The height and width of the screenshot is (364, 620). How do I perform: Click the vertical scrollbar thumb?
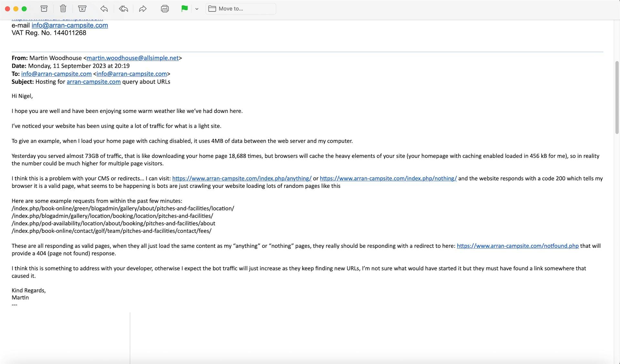point(617,97)
